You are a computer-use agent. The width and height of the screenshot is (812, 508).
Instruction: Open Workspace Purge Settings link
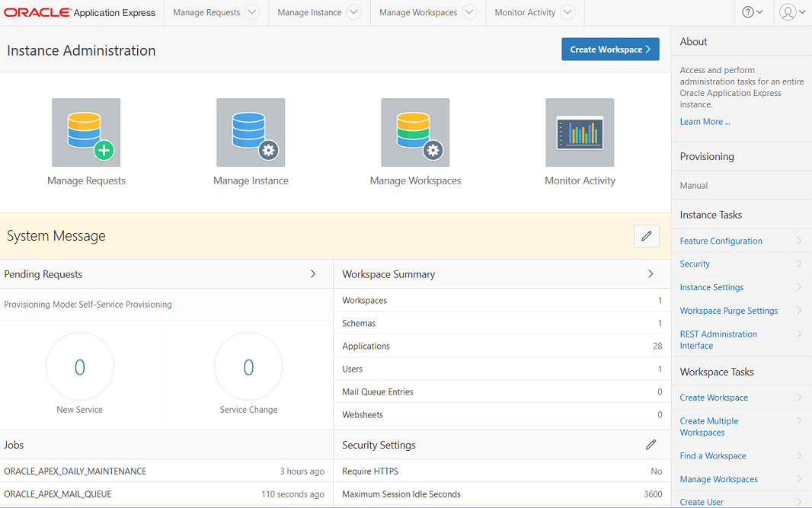click(729, 311)
